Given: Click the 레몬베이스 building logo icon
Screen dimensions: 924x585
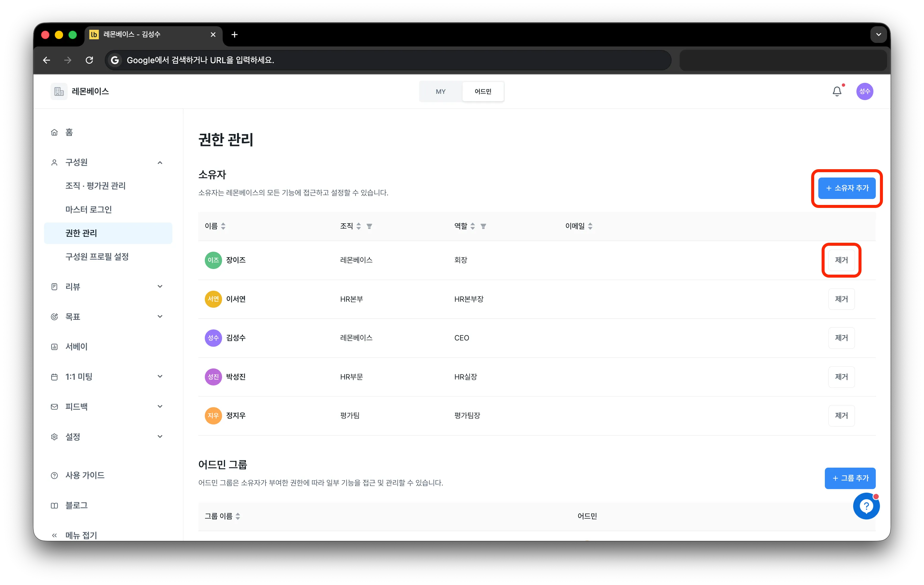Looking at the screenshot, I should (59, 91).
